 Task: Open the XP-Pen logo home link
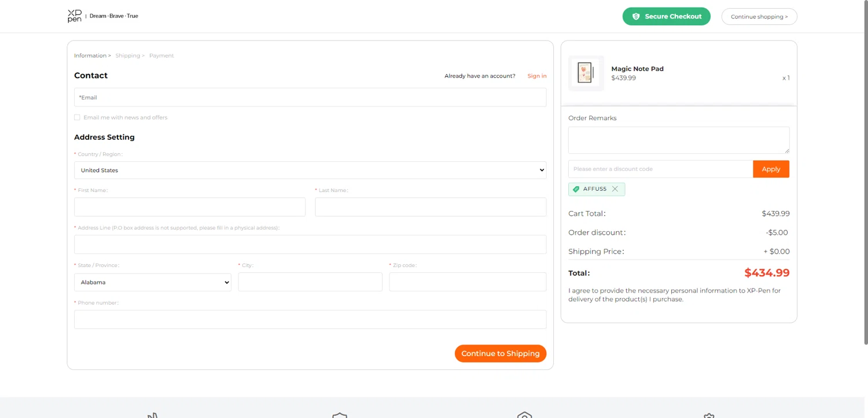click(x=75, y=16)
